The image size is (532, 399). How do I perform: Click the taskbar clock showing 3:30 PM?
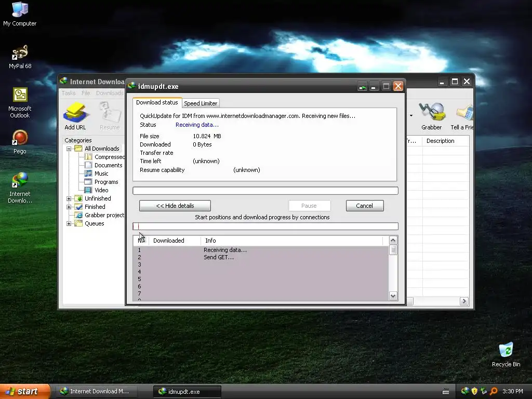(513, 391)
